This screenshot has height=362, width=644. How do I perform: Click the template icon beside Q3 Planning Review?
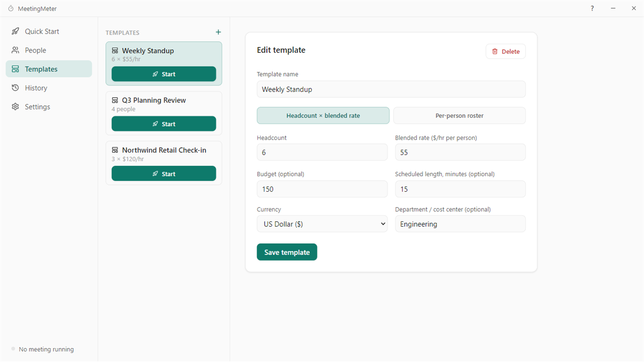115,100
